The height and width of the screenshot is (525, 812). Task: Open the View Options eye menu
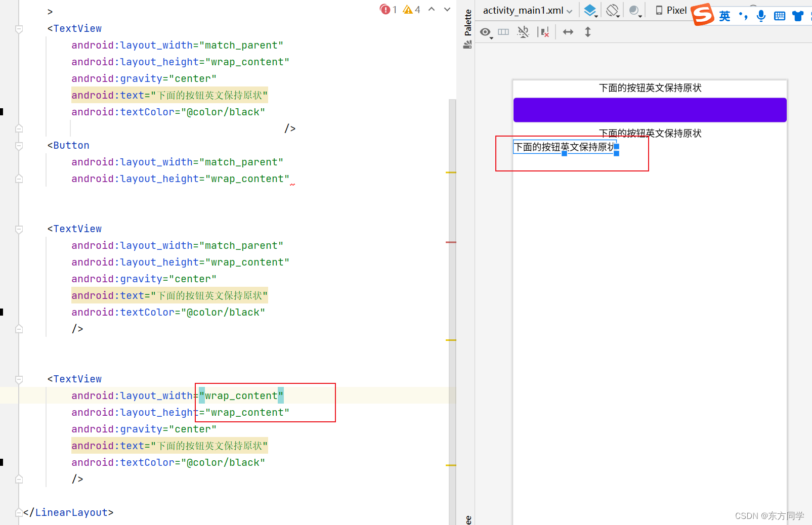pyautogui.click(x=486, y=32)
